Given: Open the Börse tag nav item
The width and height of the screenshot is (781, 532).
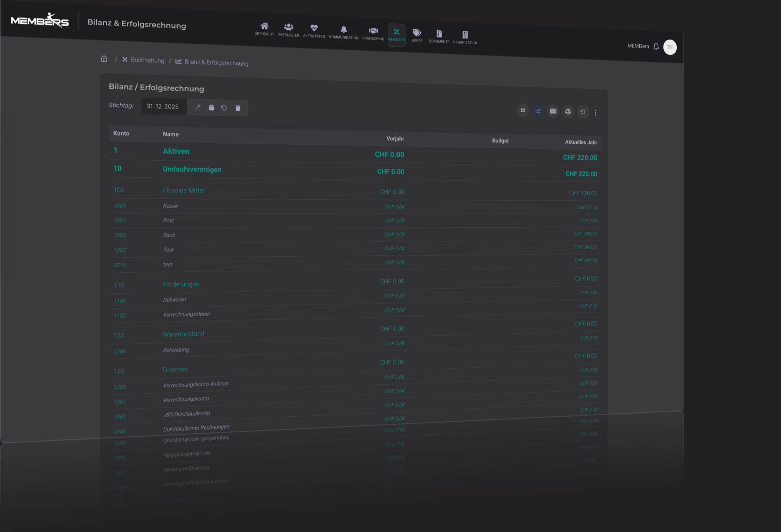Looking at the screenshot, I should pyautogui.click(x=417, y=36).
